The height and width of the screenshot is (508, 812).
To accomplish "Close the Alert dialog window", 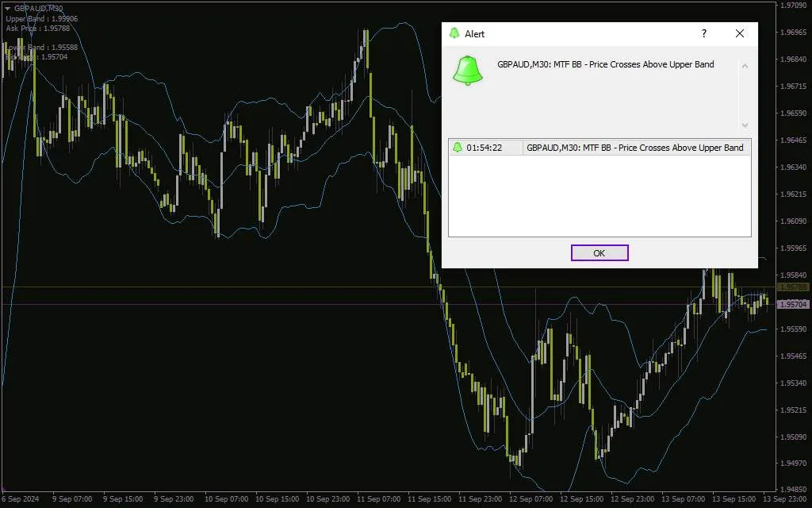I will pyautogui.click(x=740, y=33).
